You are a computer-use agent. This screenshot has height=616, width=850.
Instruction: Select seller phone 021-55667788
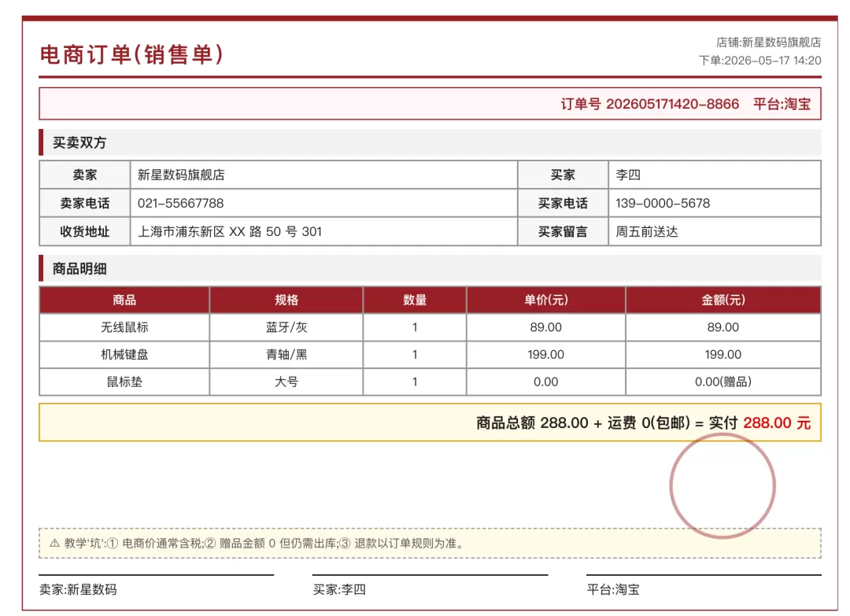click(x=180, y=203)
